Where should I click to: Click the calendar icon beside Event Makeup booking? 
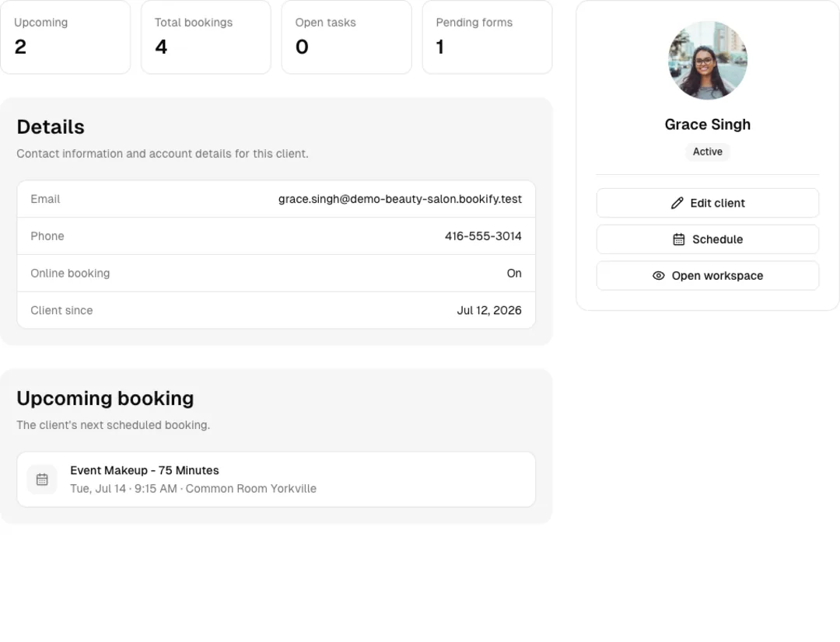[x=42, y=480]
